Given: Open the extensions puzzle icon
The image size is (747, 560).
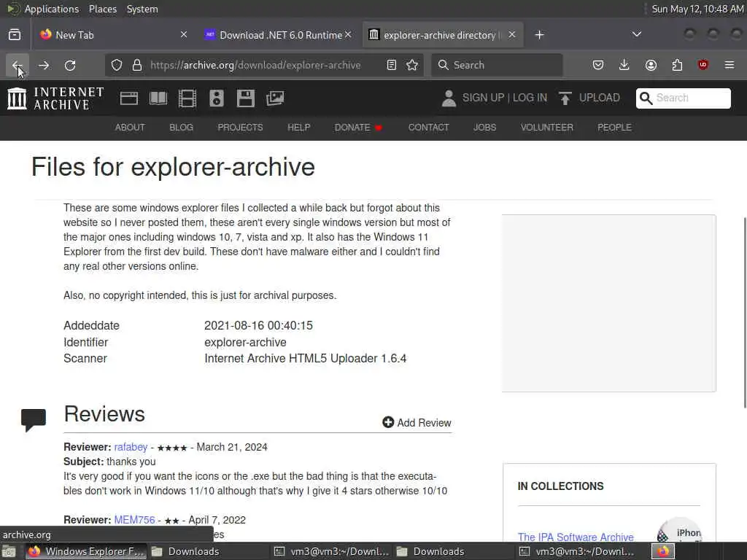Looking at the screenshot, I should [677, 65].
